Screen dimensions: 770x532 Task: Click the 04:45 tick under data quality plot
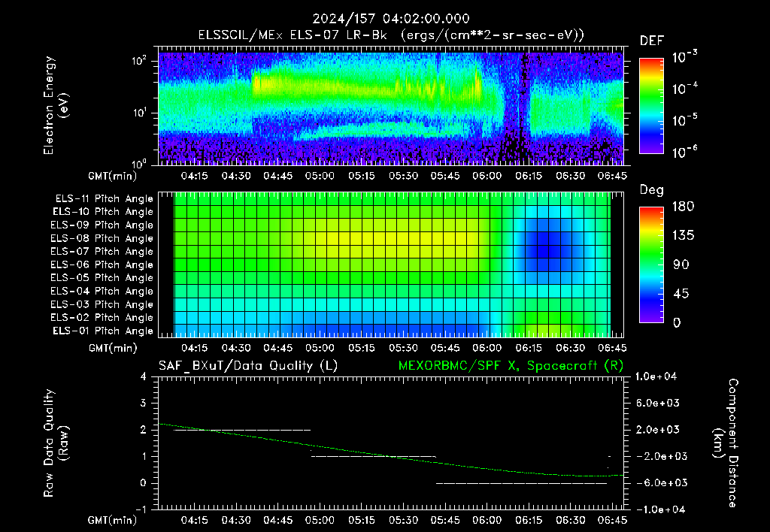278,520
